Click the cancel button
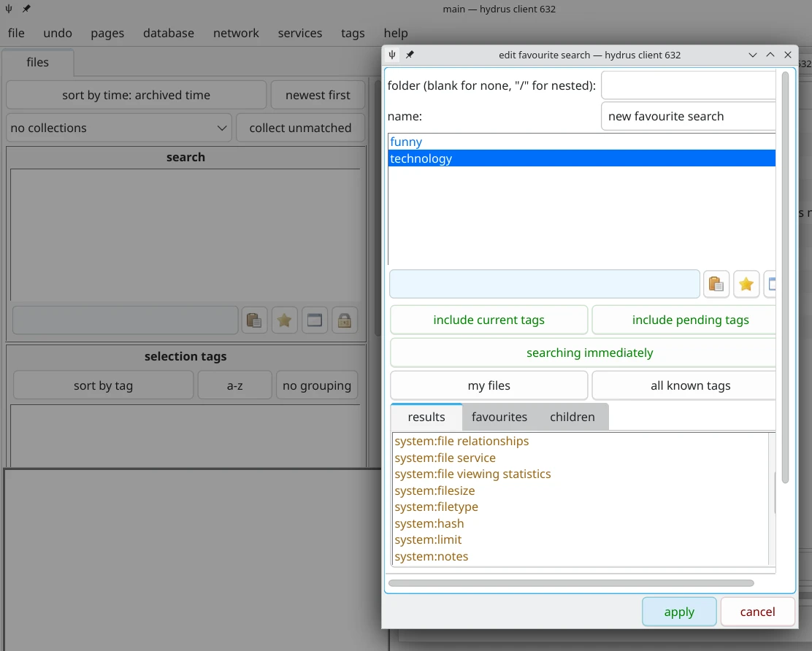812x651 pixels. click(757, 612)
